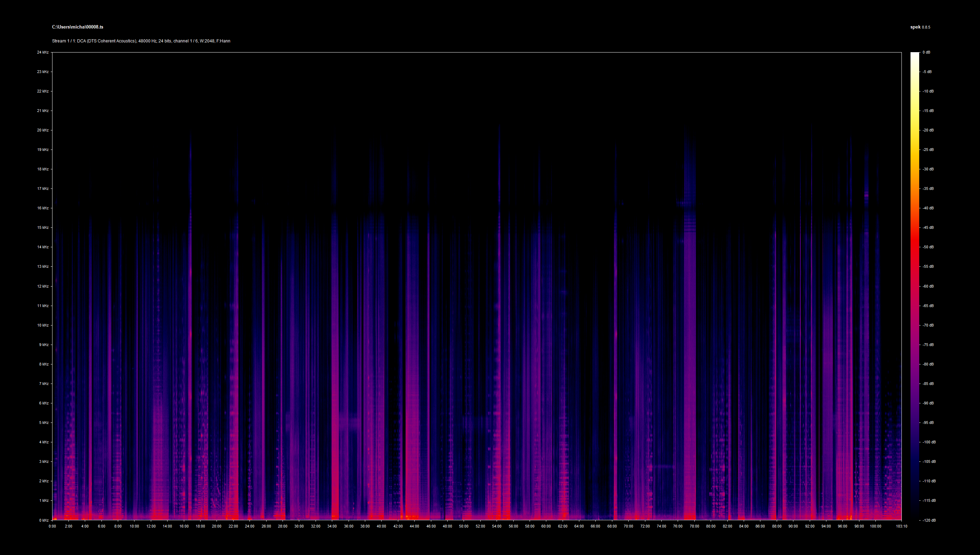Click the 50:00 time axis marker
Viewport: 980px width, 555px height.
point(464,526)
